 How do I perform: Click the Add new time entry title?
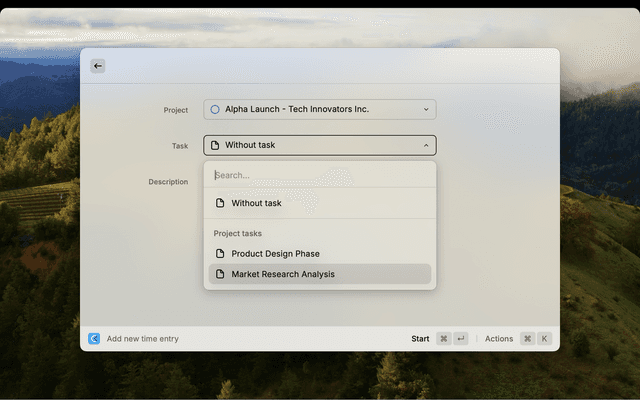143,339
